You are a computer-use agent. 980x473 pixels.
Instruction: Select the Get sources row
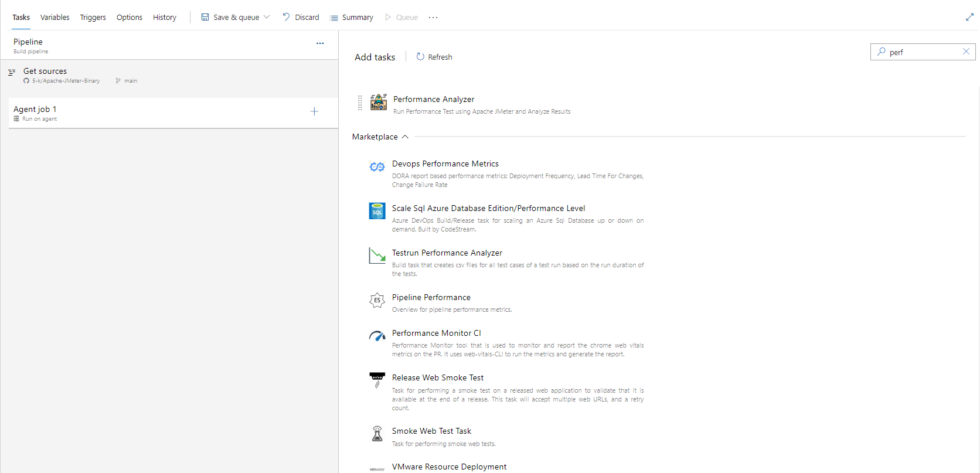169,75
